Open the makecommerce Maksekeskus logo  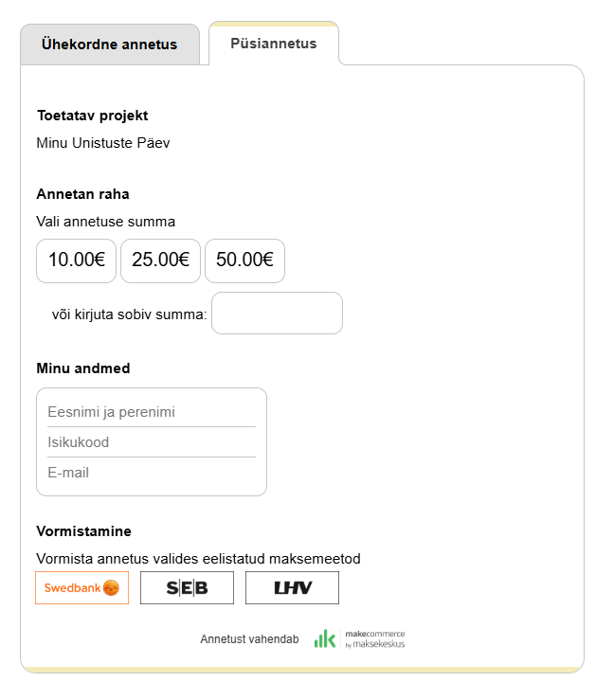tap(359, 639)
